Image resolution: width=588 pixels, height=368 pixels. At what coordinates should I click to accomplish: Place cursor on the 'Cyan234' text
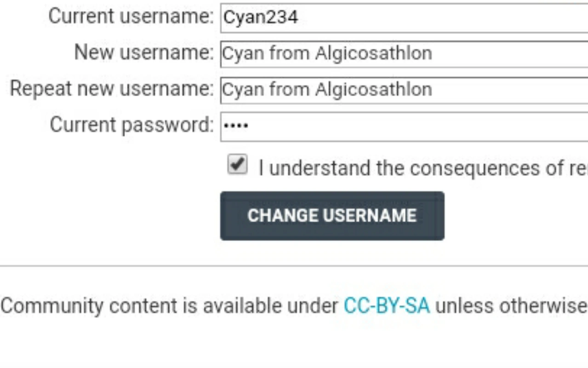tap(261, 18)
